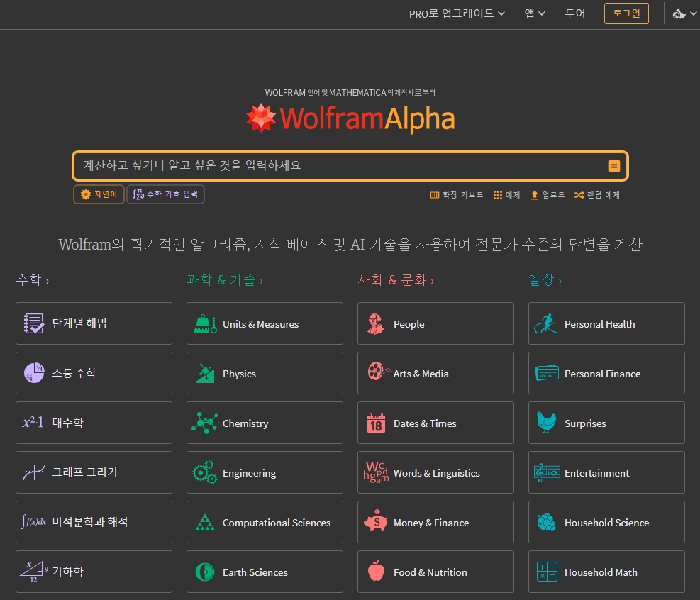Screen dimensions: 700x600
Task: Click the compute button icon in search box
Action: point(614,166)
